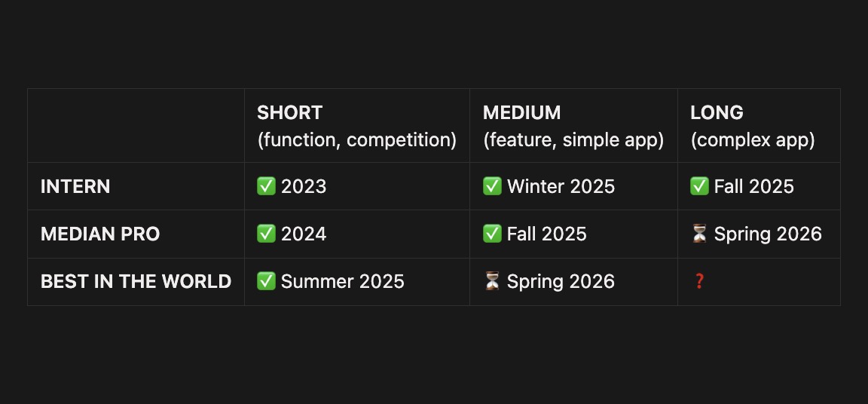Click the hourglass in Median Pro's Long column
868x404 pixels.
(699, 234)
